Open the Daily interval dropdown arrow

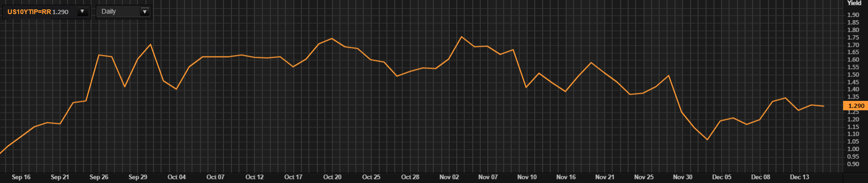pyautogui.click(x=145, y=12)
